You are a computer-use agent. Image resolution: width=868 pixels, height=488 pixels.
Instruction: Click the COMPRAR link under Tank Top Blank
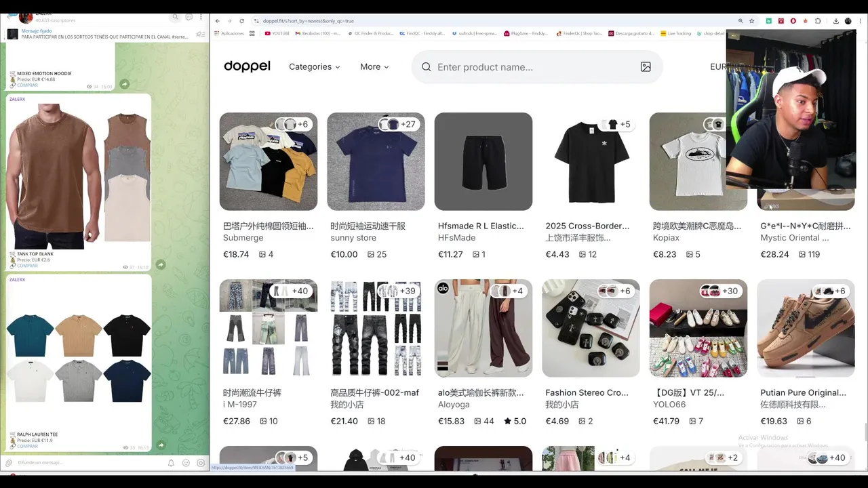click(27, 266)
